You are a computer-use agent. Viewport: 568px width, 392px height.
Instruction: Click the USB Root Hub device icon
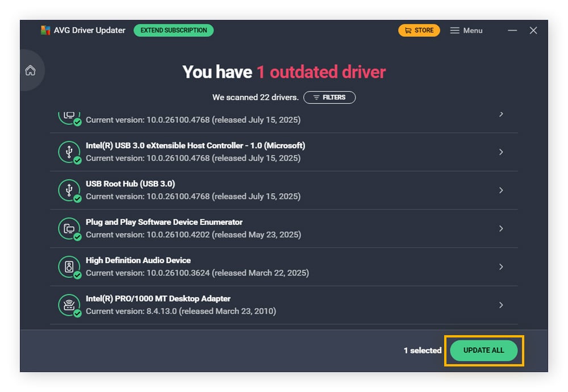[70, 190]
